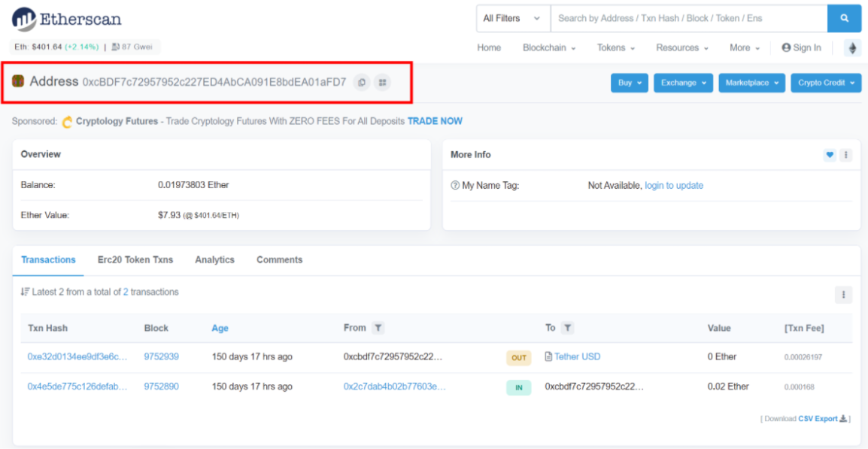Click the Age column header
Screen dimensions: 868x449
220,329
